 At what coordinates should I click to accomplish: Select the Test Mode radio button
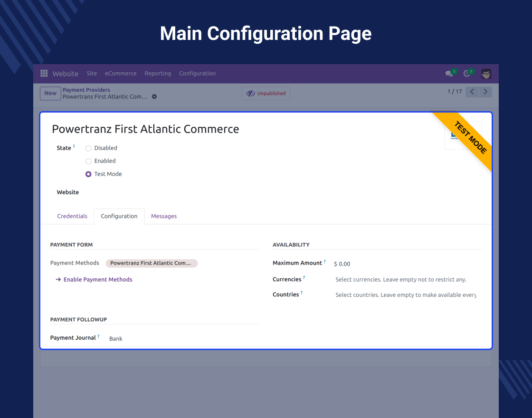tap(88, 174)
